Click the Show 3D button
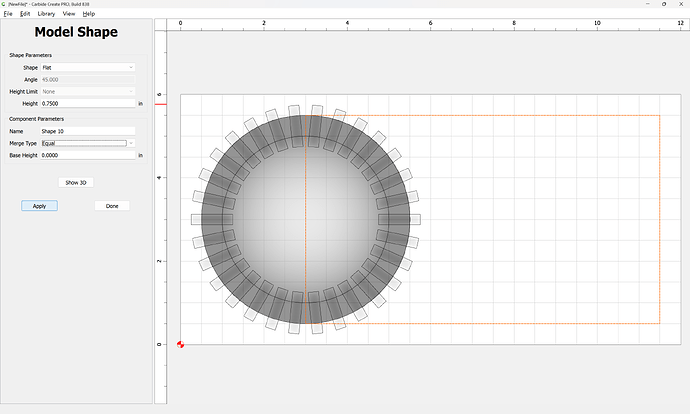Screen dimensions: 690x414 click(77, 183)
